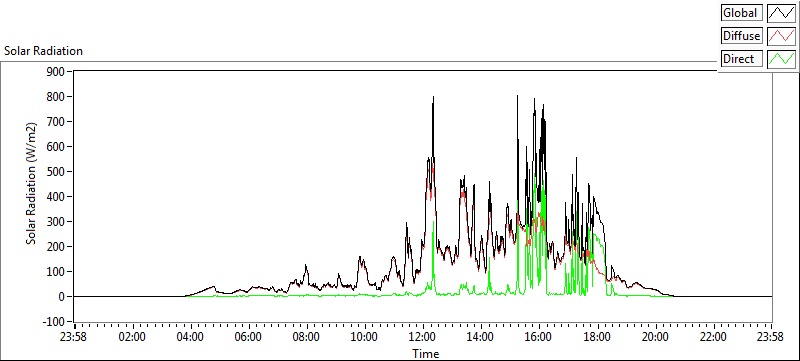Click the 400 y-axis tick label
This screenshot has width=800, height=361.
(x=57, y=196)
